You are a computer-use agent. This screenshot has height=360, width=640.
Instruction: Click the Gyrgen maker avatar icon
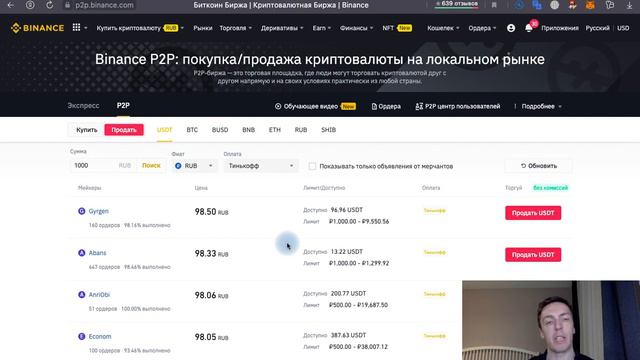click(x=82, y=211)
